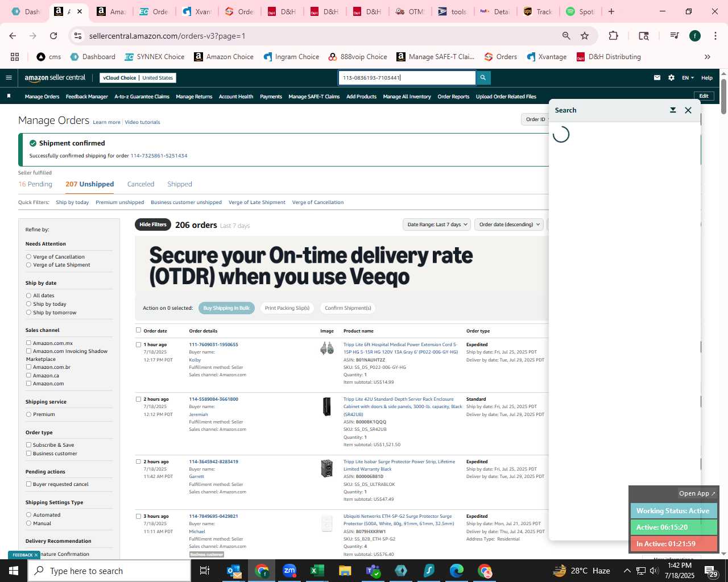Open the Date Range Last 7 days dropdown
The image size is (728, 582).
coord(437,225)
